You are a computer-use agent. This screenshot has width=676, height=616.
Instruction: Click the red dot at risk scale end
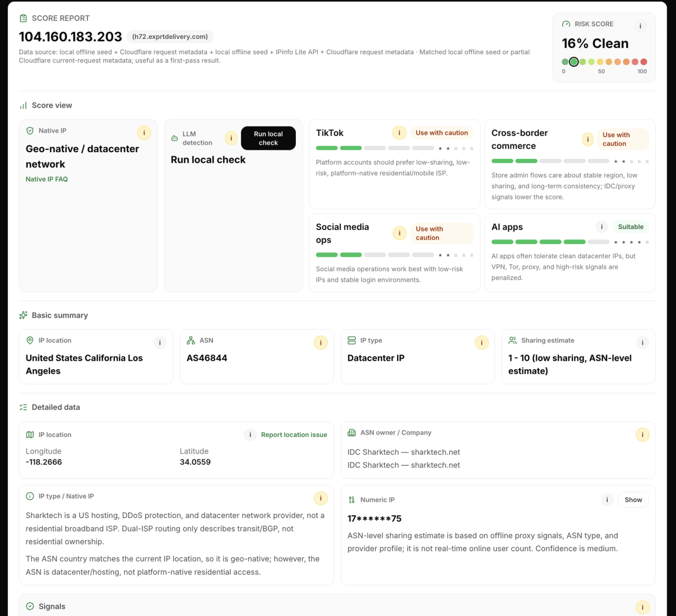click(x=643, y=62)
